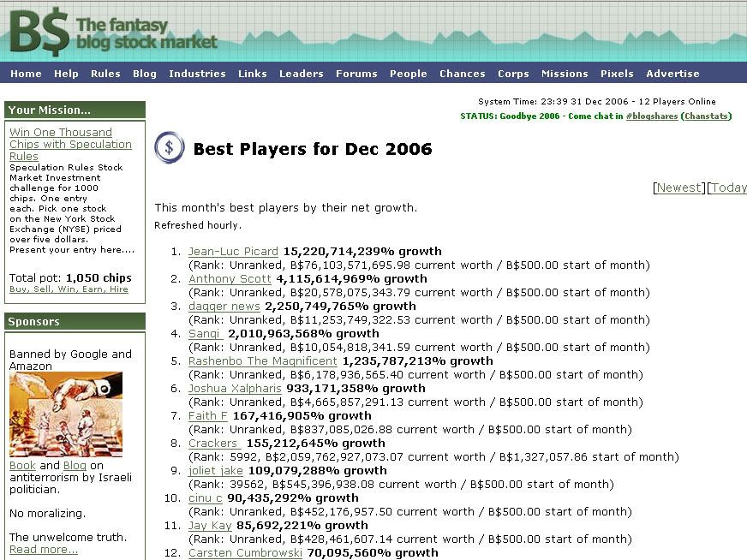Click the Today link
Image resolution: width=747 pixels, height=560 pixels.
[728, 188]
